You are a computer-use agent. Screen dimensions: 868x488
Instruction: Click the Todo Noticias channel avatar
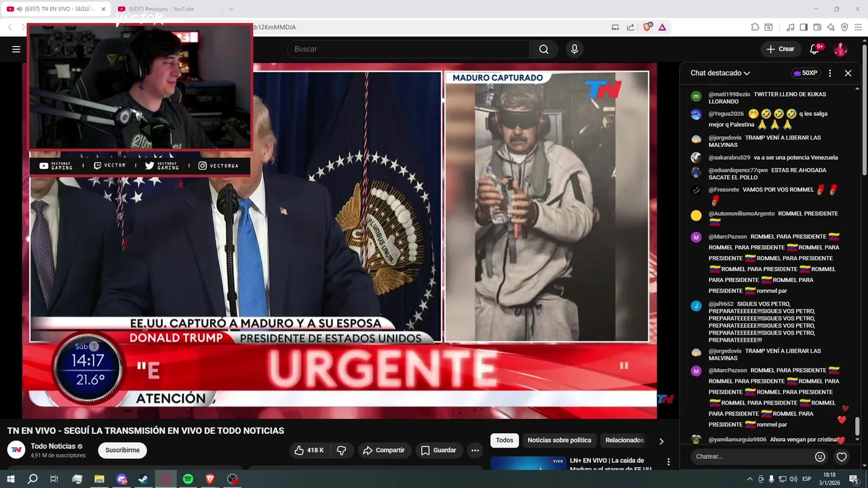click(x=16, y=450)
